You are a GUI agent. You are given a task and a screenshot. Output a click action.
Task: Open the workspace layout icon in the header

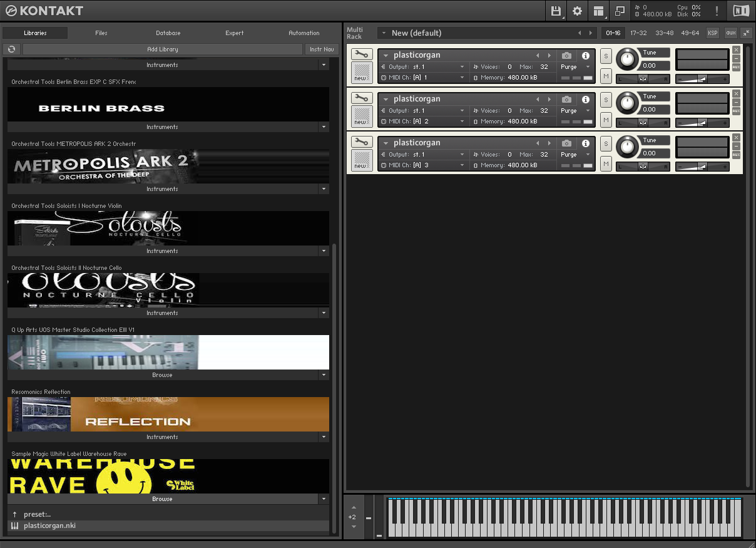(599, 11)
